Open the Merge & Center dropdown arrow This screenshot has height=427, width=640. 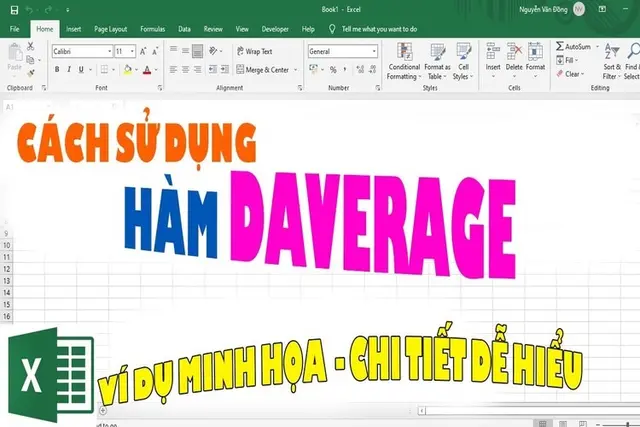[296, 70]
